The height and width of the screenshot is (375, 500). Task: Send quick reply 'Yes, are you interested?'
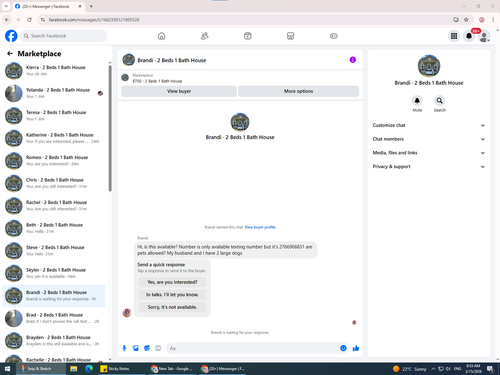(x=172, y=282)
